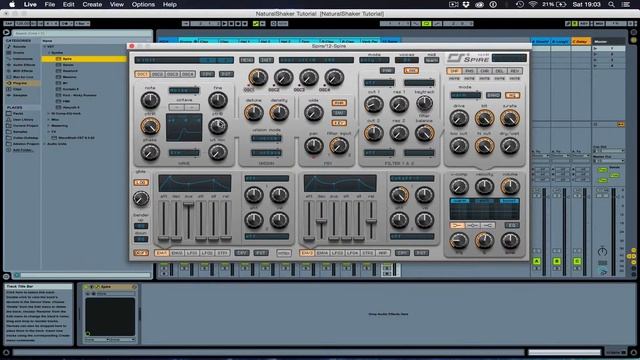Switch to the LFO1 tab
The height and width of the screenshot is (360, 640).
pyautogui.click(x=192, y=253)
